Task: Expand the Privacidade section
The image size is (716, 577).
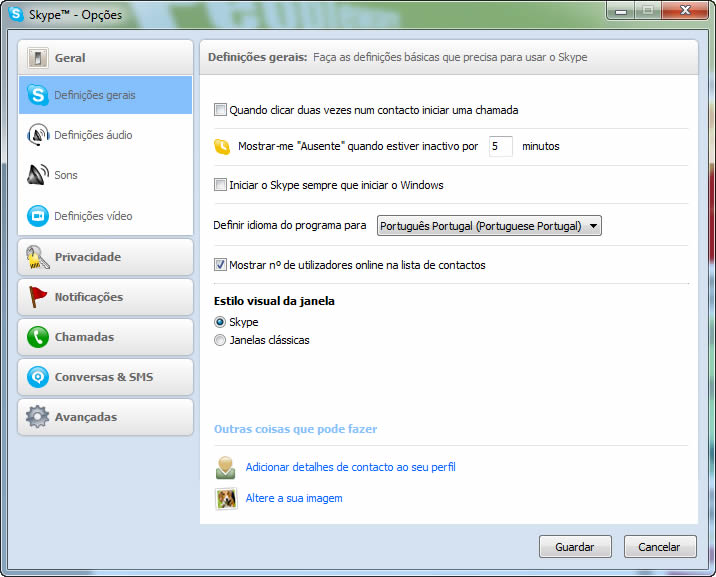Action: click(x=105, y=257)
